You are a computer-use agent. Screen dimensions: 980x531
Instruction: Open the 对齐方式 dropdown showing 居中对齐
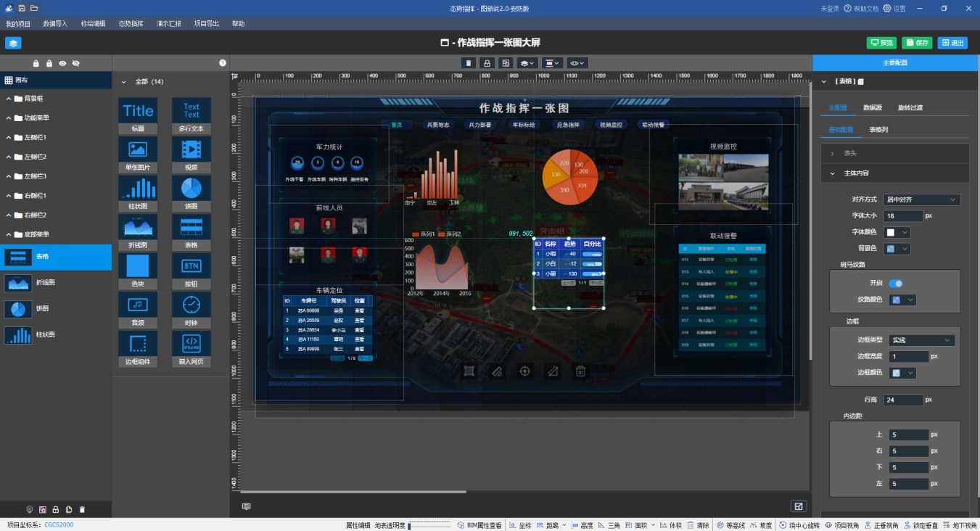[x=921, y=199]
